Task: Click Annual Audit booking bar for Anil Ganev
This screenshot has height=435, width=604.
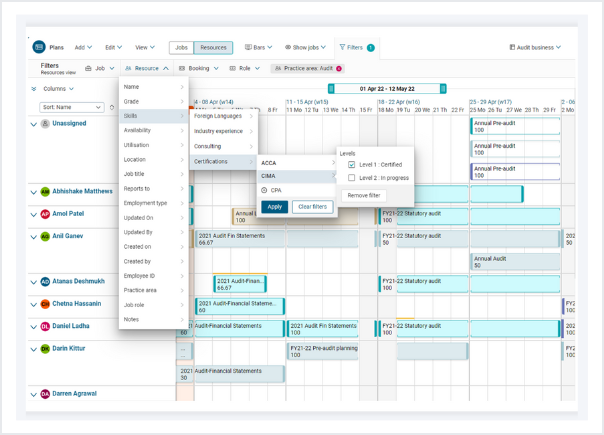Action: 515,262
